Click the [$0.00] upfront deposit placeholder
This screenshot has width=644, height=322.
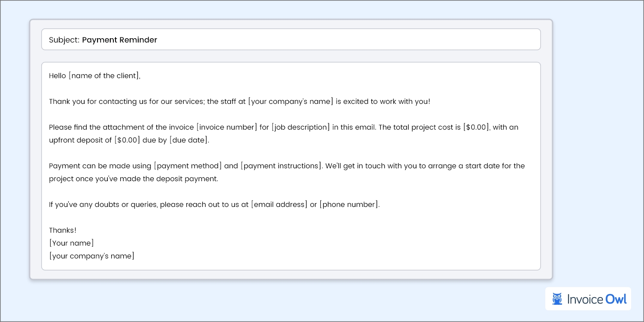127,140
